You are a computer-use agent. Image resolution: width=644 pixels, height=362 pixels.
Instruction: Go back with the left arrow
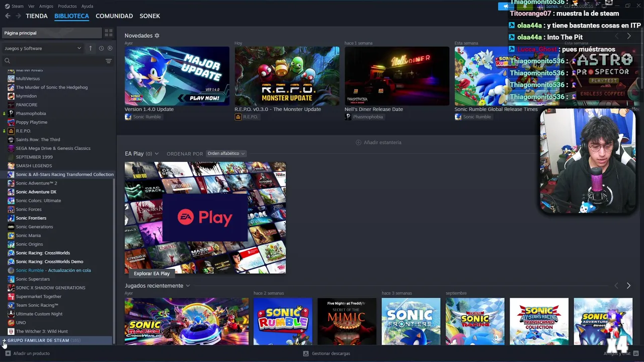coord(8,16)
